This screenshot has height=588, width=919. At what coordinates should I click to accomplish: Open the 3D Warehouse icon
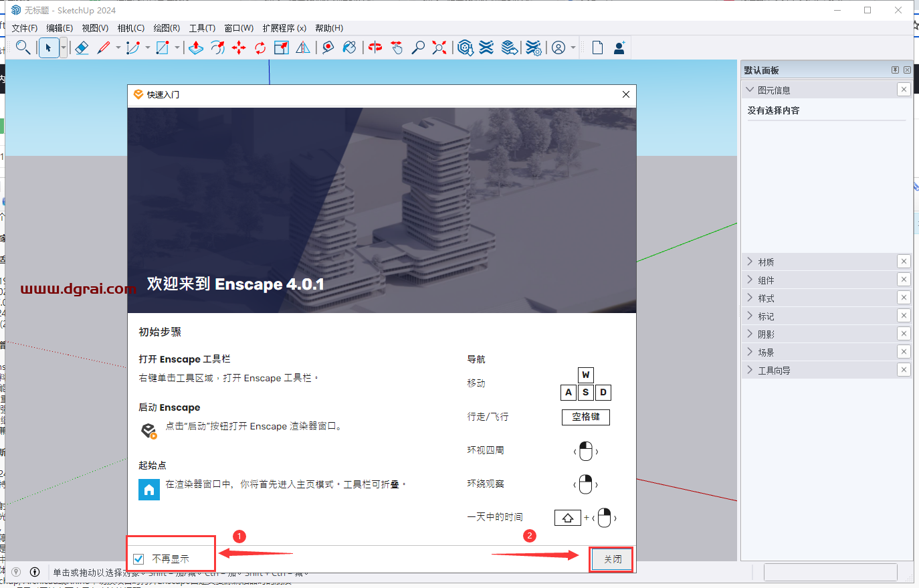[466, 47]
